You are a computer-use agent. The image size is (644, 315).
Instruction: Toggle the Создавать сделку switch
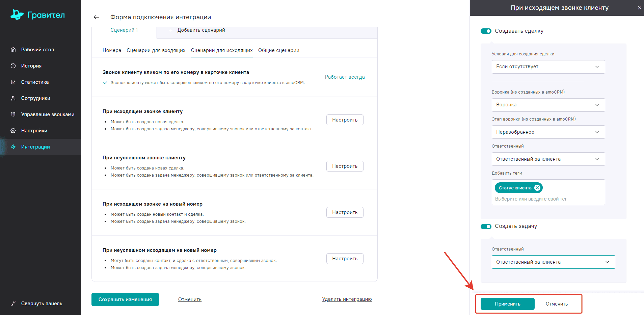coord(486,31)
